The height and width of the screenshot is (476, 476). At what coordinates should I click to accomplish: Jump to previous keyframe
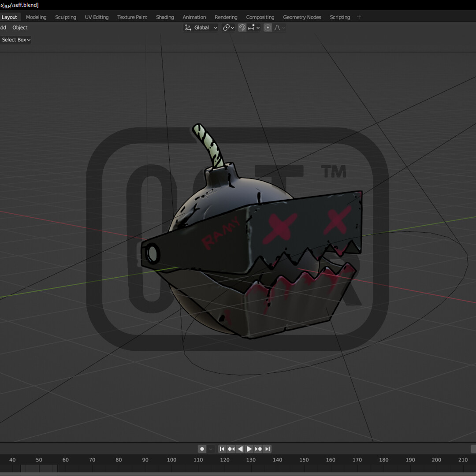[231, 449]
